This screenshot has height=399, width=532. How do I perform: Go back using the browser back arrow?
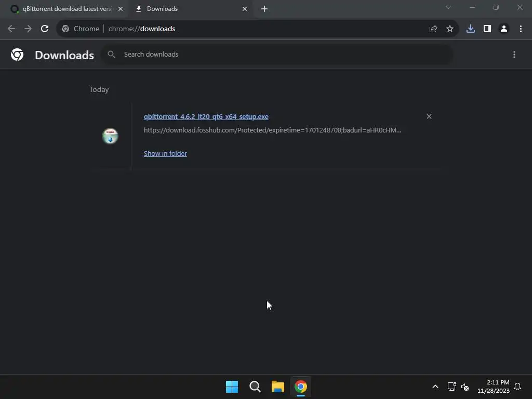pyautogui.click(x=11, y=29)
